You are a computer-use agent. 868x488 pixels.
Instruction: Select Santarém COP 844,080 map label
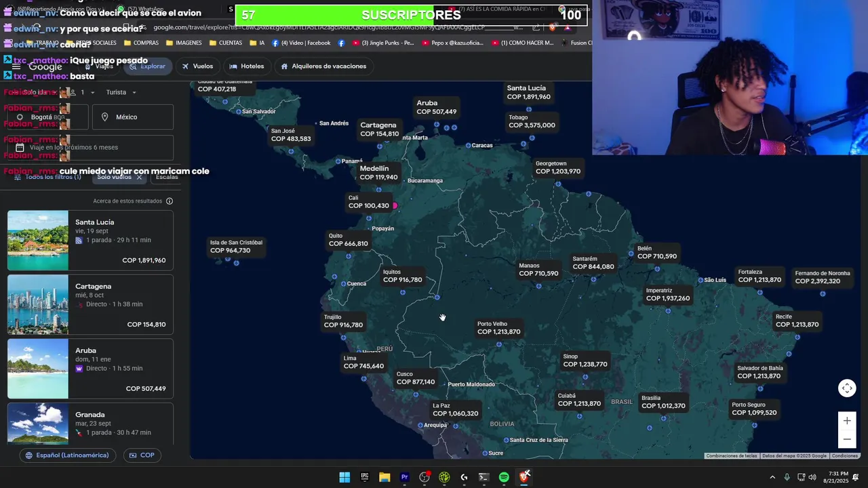point(593,262)
